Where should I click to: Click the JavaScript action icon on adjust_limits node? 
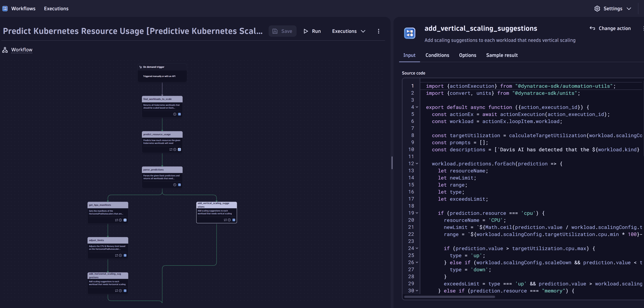(125, 256)
